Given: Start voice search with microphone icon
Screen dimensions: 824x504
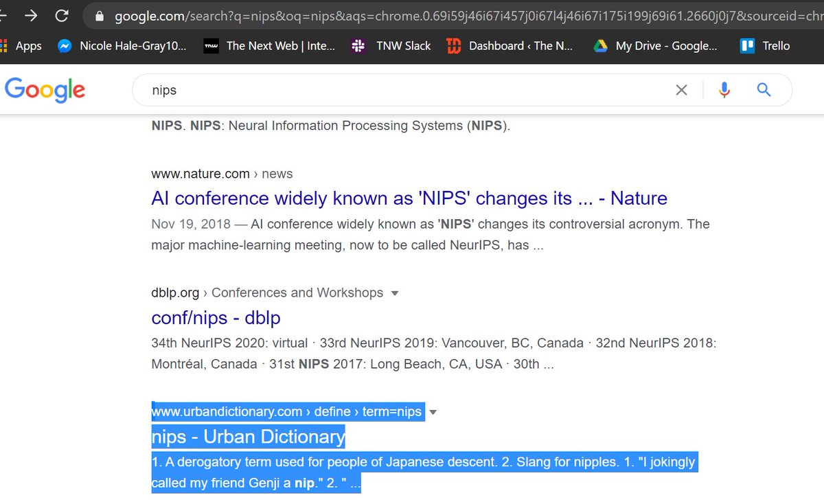Looking at the screenshot, I should tap(724, 90).
